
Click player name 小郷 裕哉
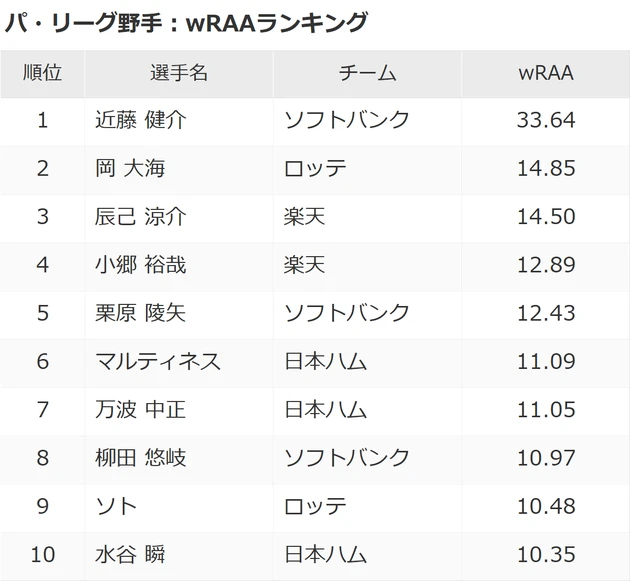pyautogui.click(x=140, y=265)
